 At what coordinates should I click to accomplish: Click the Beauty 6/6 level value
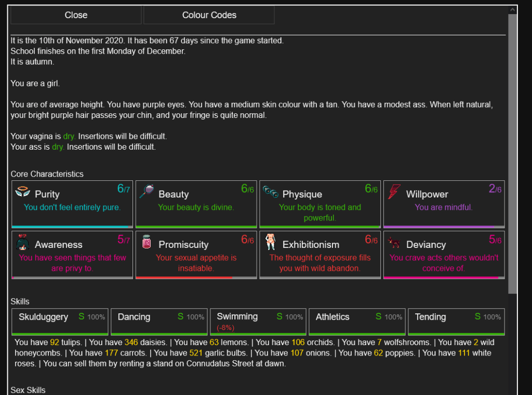pos(247,189)
